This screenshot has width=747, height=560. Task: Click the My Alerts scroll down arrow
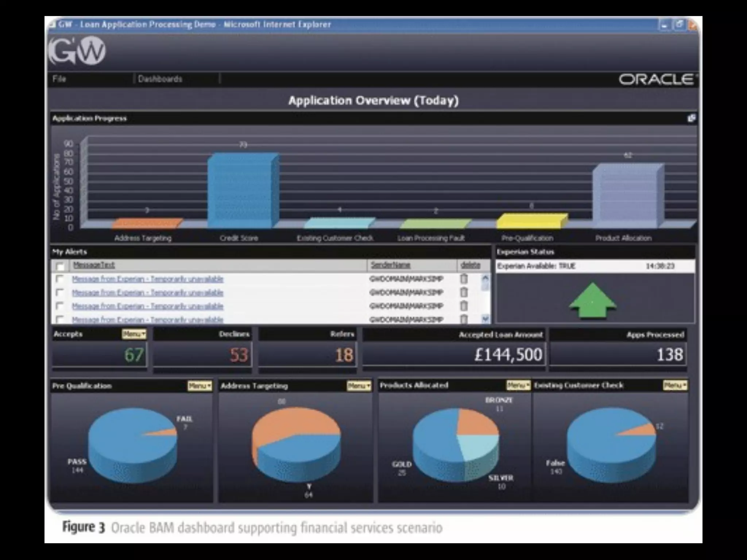click(485, 319)
